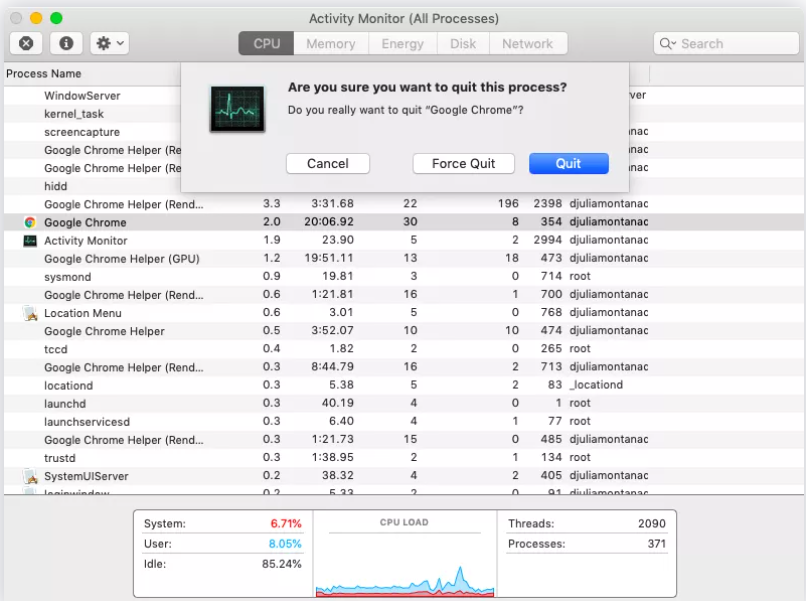
Task: Click the Activity Monitor icon in dialog
Action: click(x=237, y=109)
